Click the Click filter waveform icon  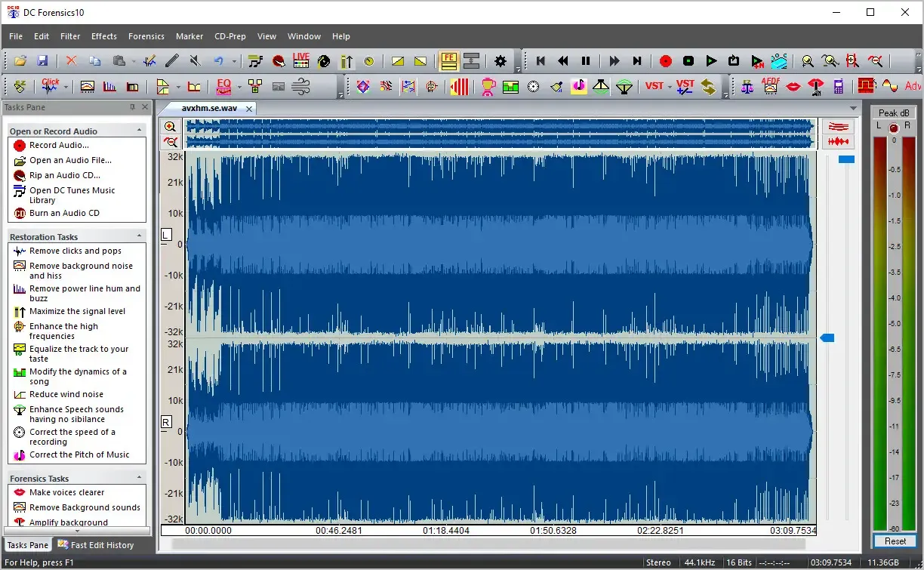(50, 87)
